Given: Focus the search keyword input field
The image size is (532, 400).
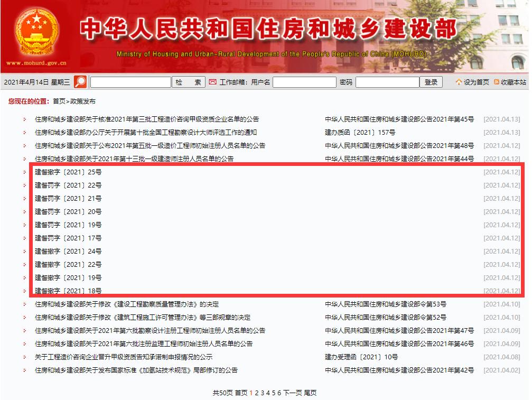Looking at the screenshot, I should 130,82.
